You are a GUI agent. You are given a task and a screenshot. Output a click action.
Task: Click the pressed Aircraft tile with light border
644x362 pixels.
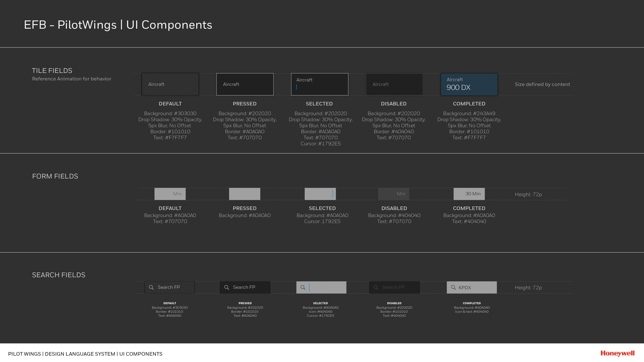pyautogui.click(x=245, y=84)
